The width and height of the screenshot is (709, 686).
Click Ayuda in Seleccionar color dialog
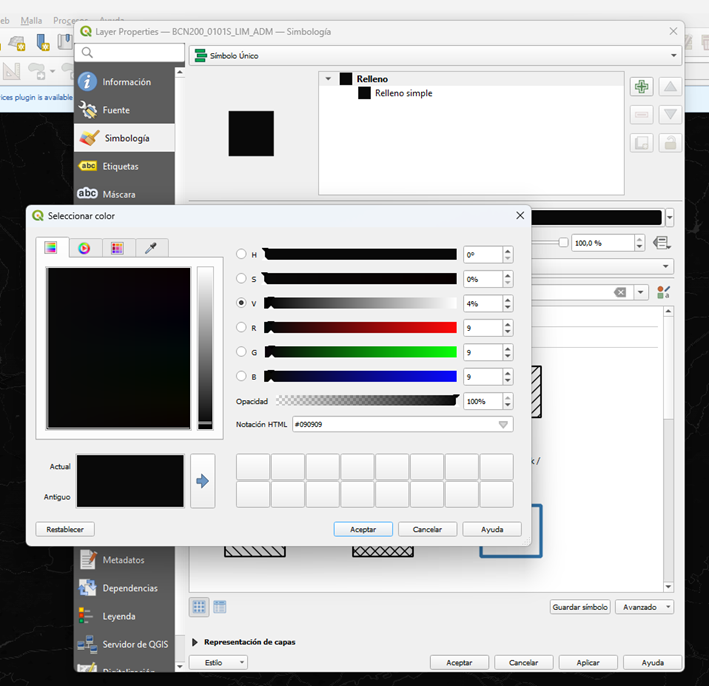pyautogui.click(x=492, y=529)
